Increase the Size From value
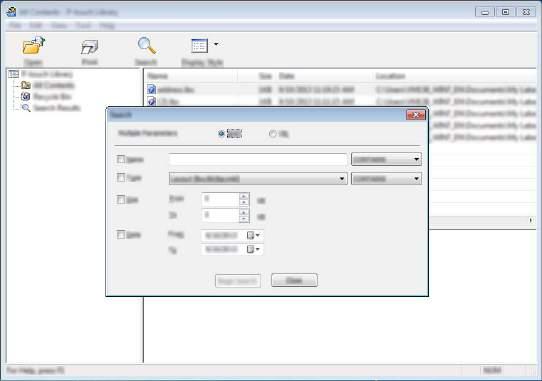This screenshot has height=381, width=542. (244, 196)
